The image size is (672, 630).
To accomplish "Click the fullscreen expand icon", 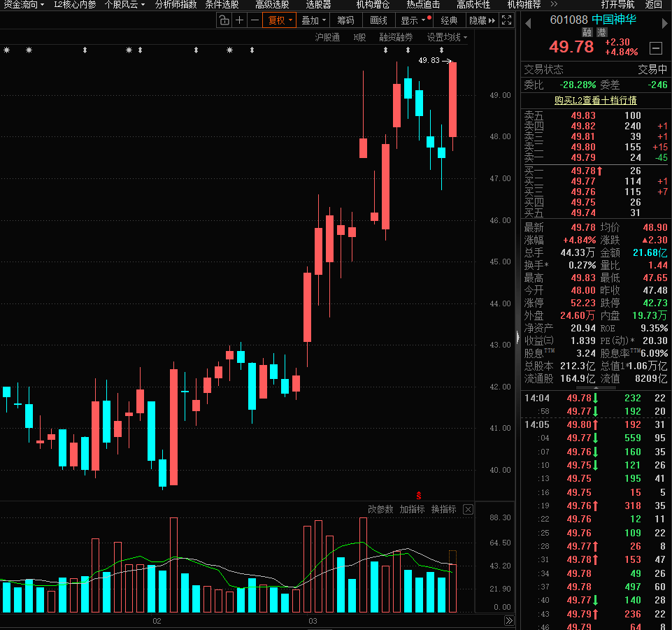I will click(508, 20).
